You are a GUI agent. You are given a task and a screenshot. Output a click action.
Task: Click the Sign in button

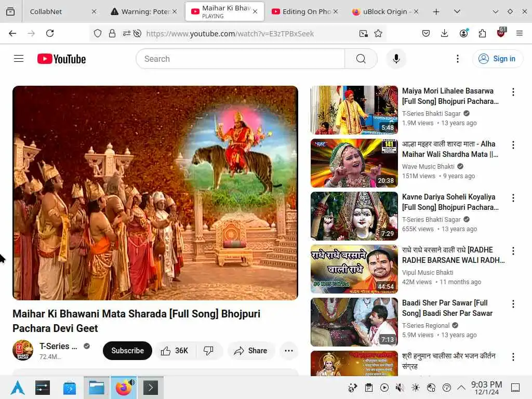pos(497,59)
